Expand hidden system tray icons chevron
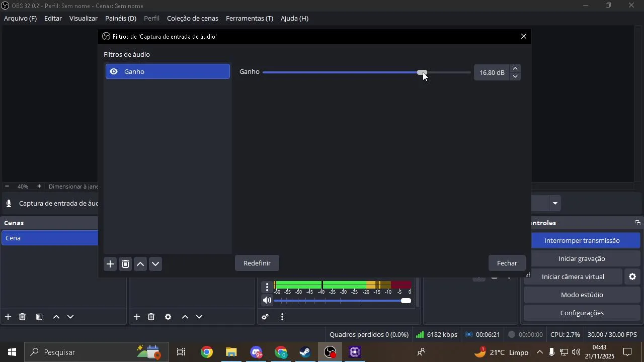This screenshot has width=644, height=362. (540, 352)
